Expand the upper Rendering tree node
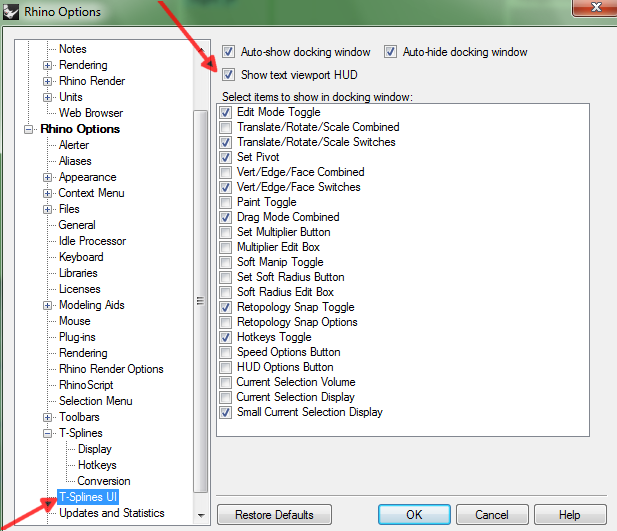The width and height of the screenshot is (617, 531). coord(47,65)
